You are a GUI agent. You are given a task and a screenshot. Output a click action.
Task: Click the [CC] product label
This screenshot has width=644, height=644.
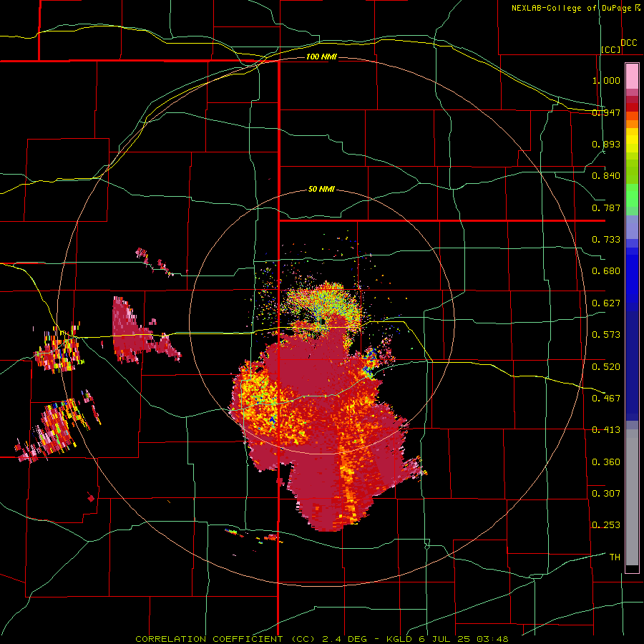pyautogui.click(x=611, y=49)
